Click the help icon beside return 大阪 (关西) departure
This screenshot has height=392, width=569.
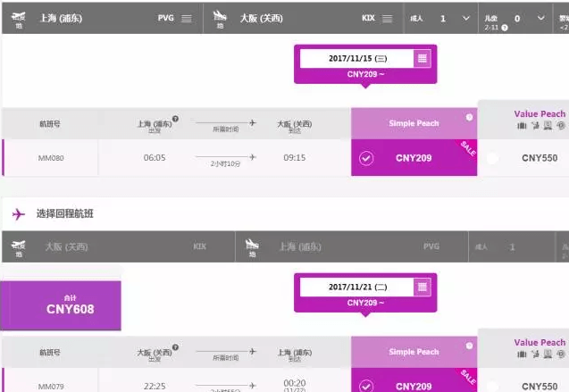(x=175, y=347)
